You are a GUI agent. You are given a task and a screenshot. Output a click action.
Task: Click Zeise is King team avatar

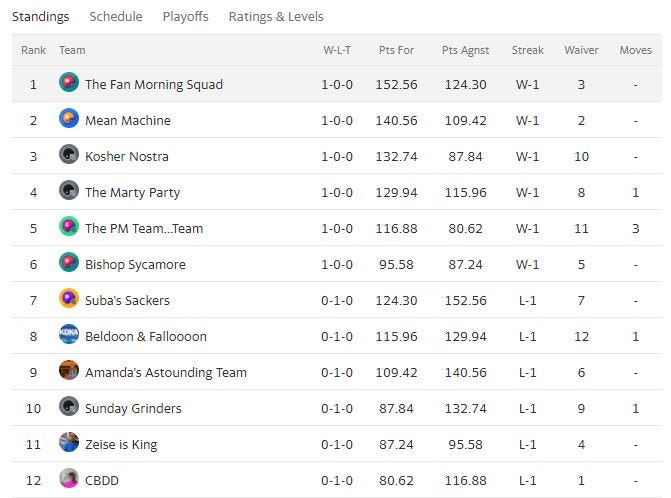pos(69,444)
